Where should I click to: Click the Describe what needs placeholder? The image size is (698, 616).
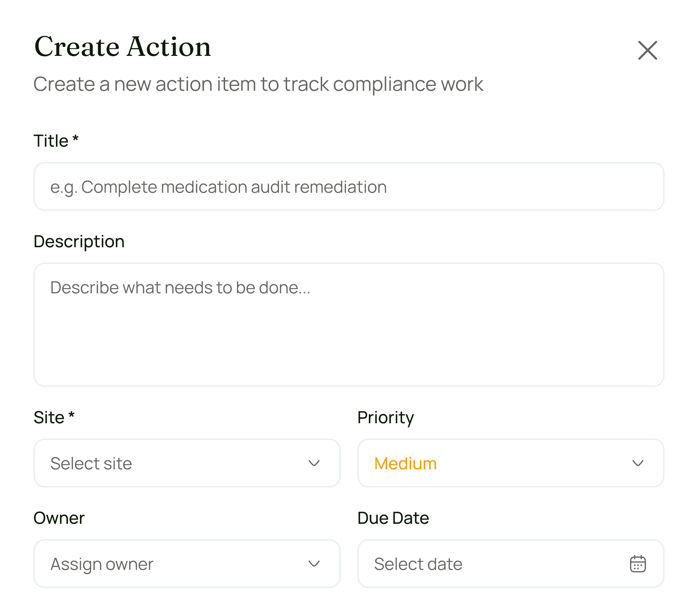click(x=181, y=287)
